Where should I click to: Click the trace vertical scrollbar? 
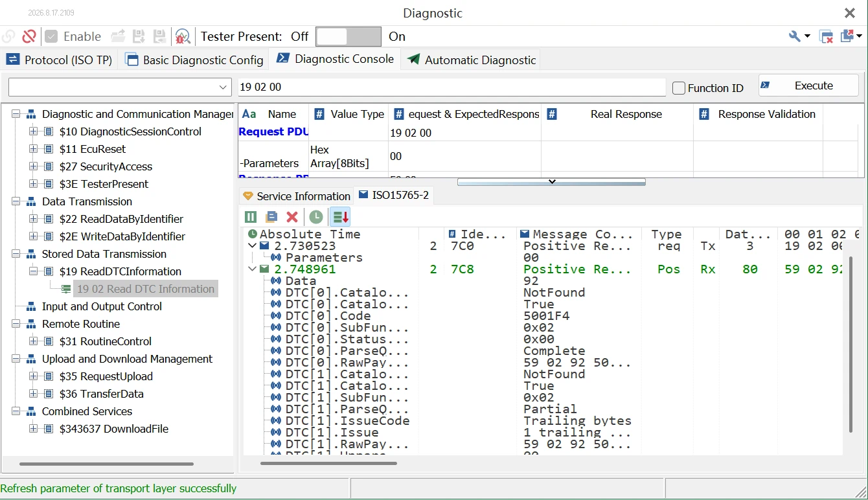[x=851, y=344]
